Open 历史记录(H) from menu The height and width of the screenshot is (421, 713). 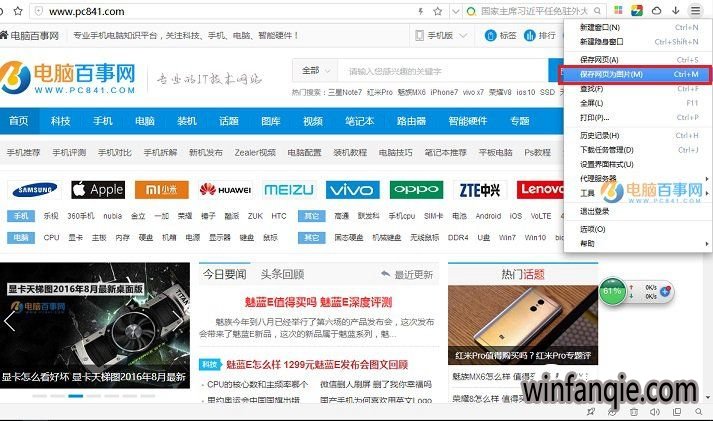pyautogui.click(x=637, y=135)
